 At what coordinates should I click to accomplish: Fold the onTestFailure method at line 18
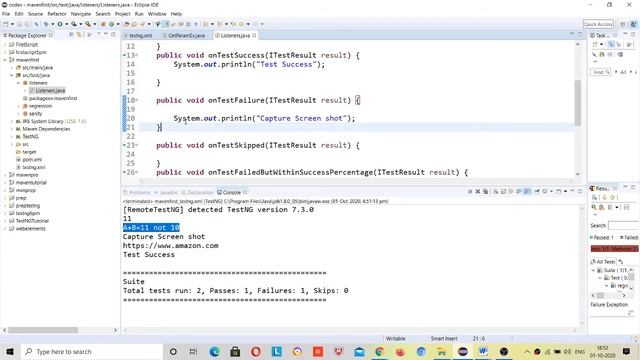coord(137,100)
